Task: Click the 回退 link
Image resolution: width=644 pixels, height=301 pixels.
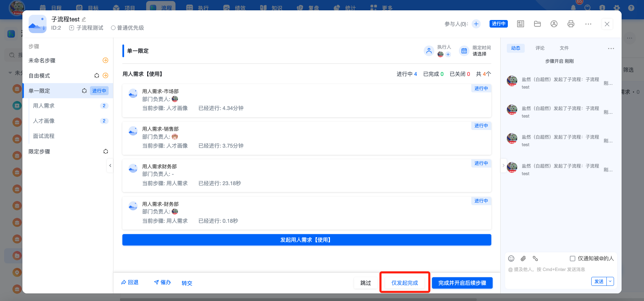Action: [x=130, y=282]
